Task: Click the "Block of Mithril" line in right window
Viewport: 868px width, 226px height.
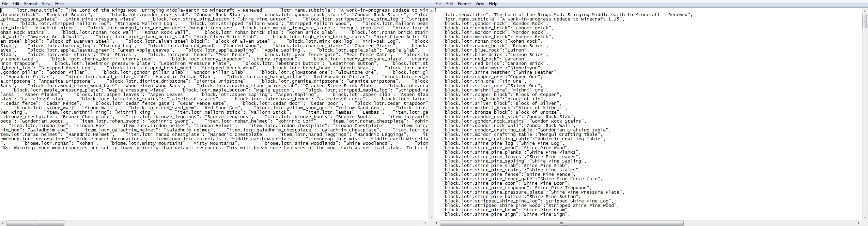Action: click(505, 108)
